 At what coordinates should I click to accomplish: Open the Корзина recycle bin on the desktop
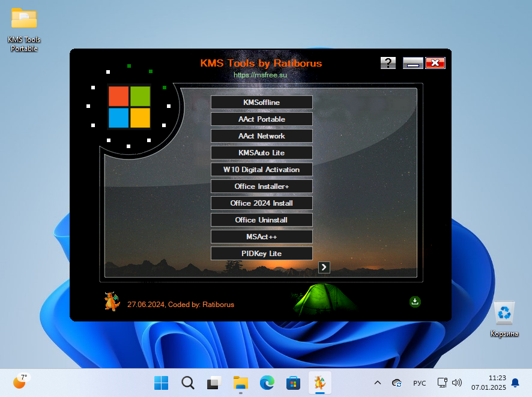tap(503, 312)
